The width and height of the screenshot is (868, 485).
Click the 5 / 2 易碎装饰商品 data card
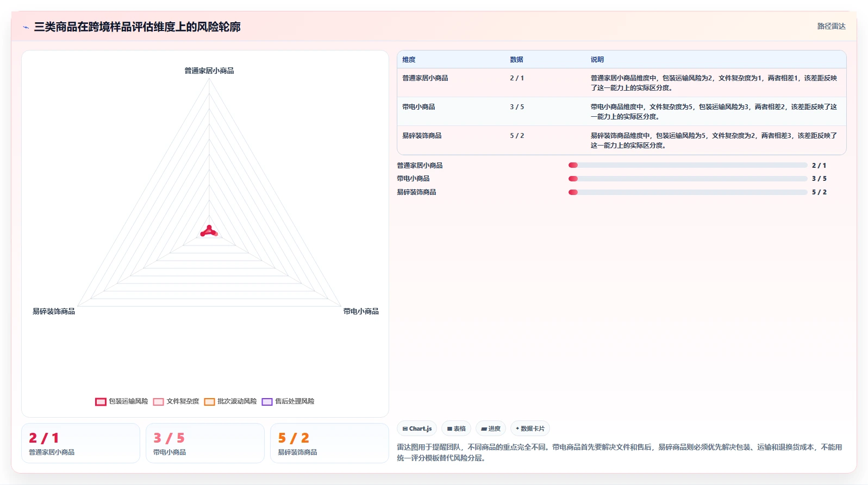[x=329, y=443]
